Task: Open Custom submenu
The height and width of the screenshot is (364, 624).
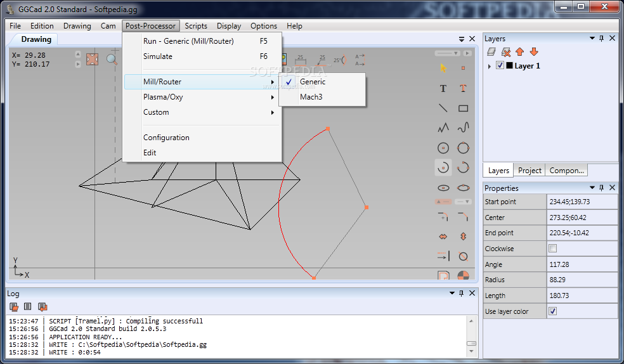Action: coord(201,112)
